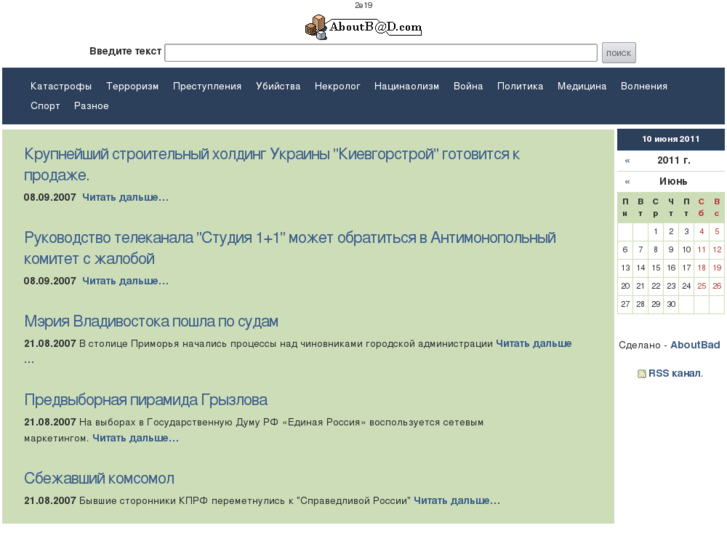Select June 10 in the calendar
This screenshot has height=545, width=727.
point(686,250)
